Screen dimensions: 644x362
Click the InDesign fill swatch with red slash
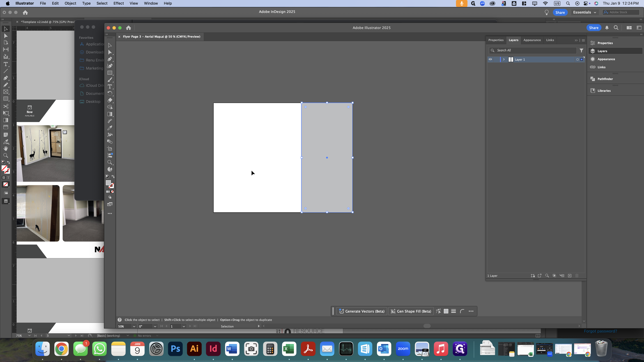click(4, 168)
